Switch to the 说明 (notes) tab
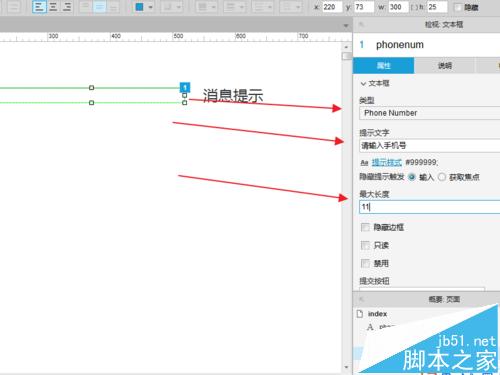Image resolution: width=500 pixels, height=375 pixels. [445, 66]
